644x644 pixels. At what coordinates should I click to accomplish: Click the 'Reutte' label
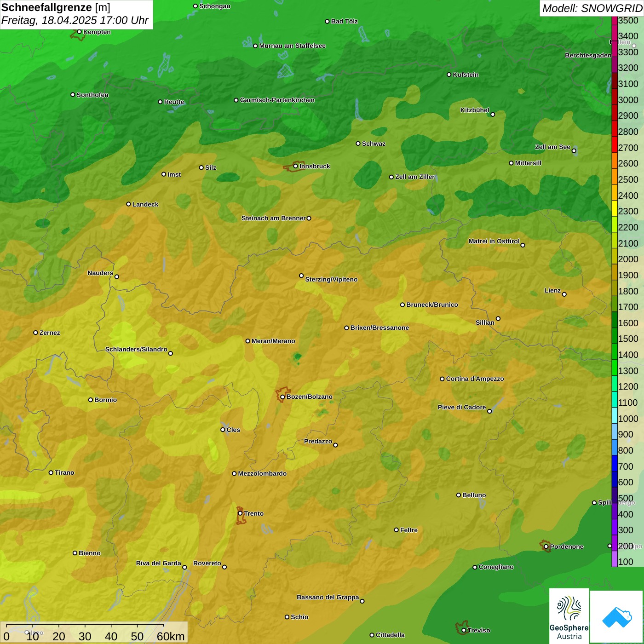click(174, 102)
